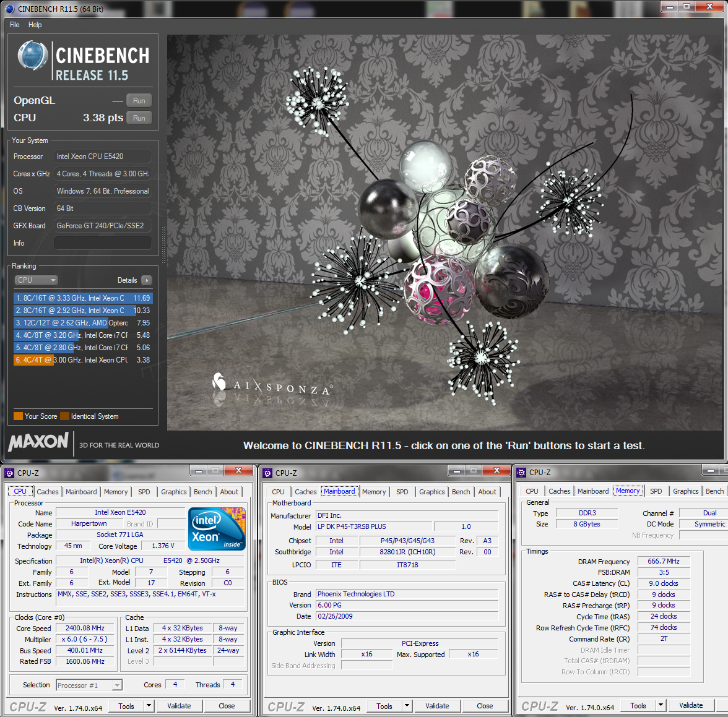The width and height of the screenshot is (728, 717).
Task: Select ranking row 2 with score 10.33
Action: click(83, 311)
